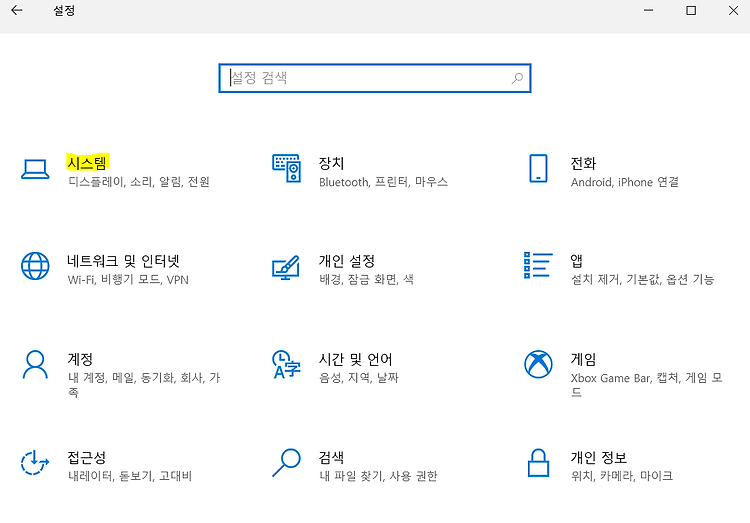
Task: Open the 검색 magnifier icon
Action: (x=286, y=462)
